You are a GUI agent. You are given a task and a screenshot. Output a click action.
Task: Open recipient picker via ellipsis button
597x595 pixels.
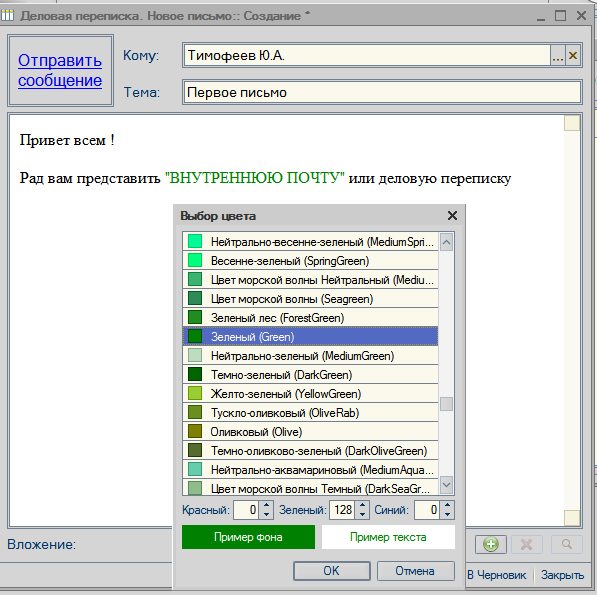pyautogui.click(x=558, y=56)
